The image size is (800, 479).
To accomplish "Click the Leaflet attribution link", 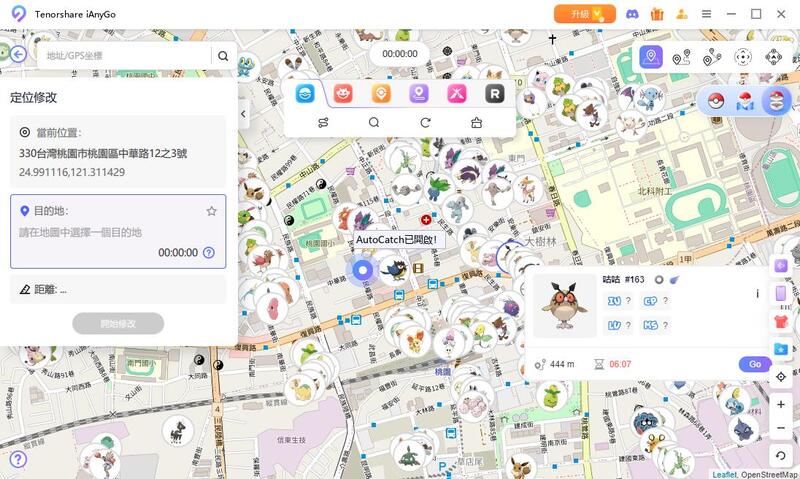I will coord(724,474).
